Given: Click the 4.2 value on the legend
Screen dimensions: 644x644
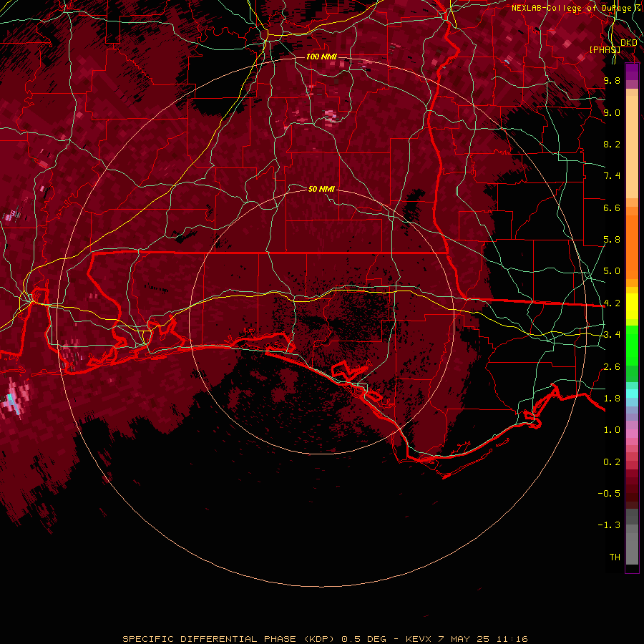Looking at the screenshot, I should (x=612, y=303).
